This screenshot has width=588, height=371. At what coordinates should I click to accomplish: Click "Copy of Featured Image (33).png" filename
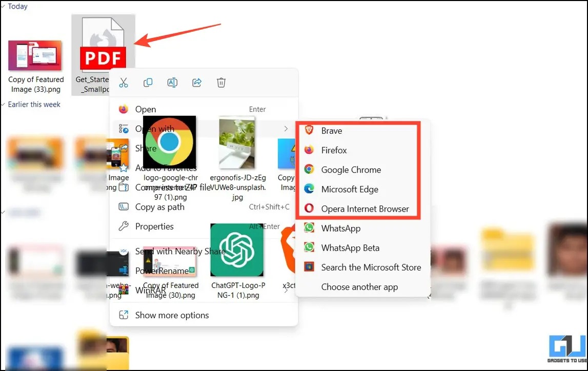coord(36,85)
